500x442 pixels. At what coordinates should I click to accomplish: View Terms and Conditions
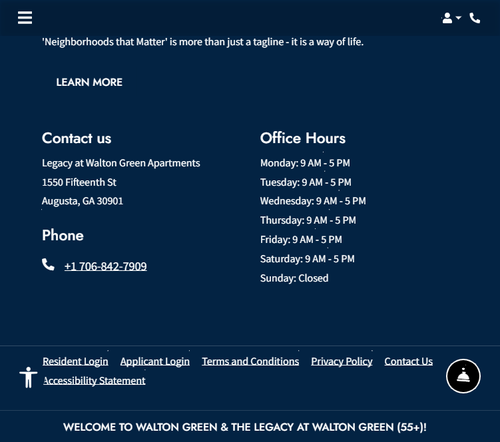coord(250,361)
